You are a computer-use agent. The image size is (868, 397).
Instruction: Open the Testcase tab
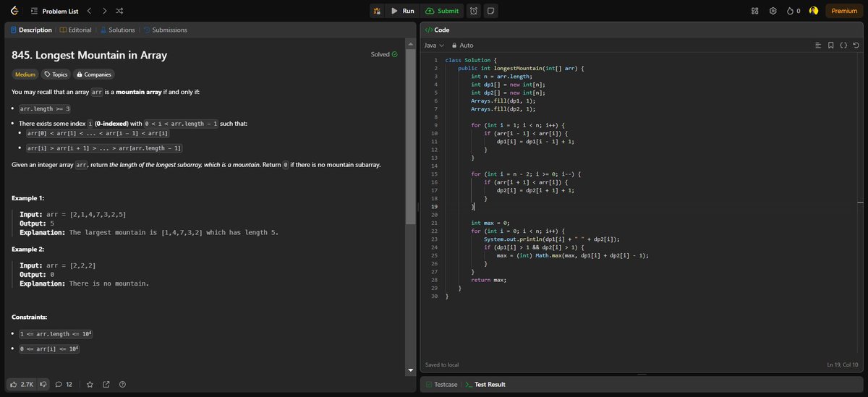tap(441, 385)
